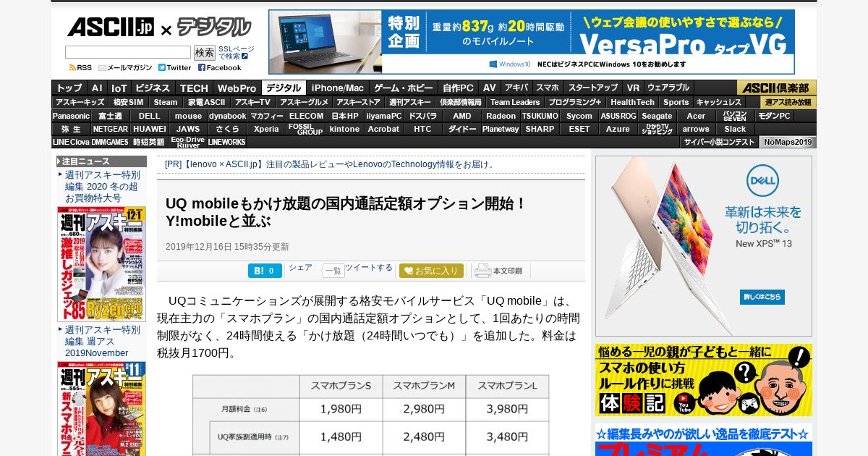This screenshot has height=456, width=868.
Task: Visit the Twitter link in header
Action: pyautogui.click(x=175, y=67)
